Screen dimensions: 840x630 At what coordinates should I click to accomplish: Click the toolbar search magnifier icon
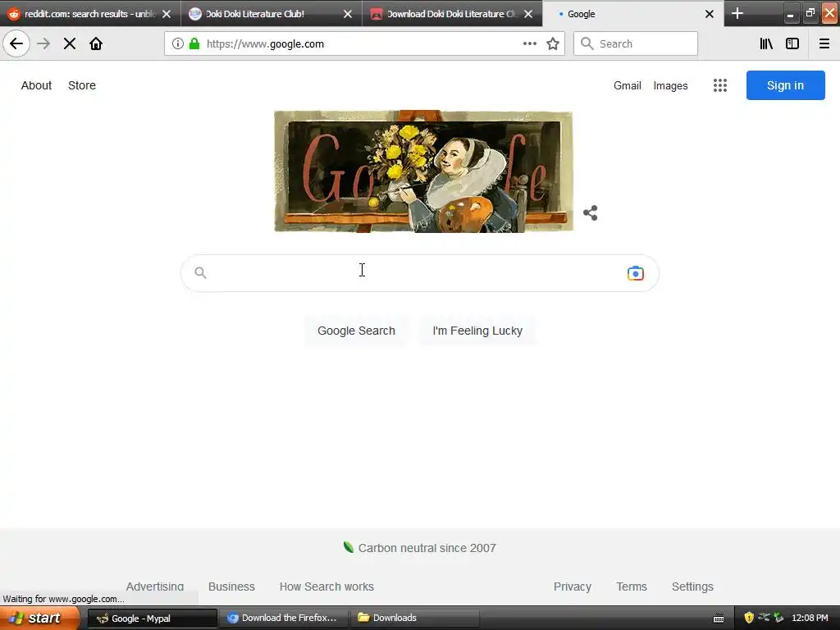coord(587,43)
